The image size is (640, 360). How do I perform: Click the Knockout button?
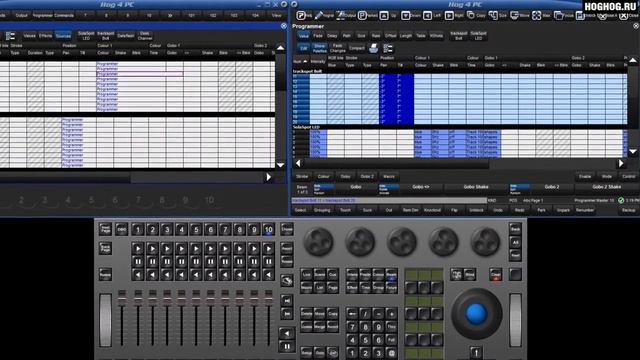(x=432, y=210)
